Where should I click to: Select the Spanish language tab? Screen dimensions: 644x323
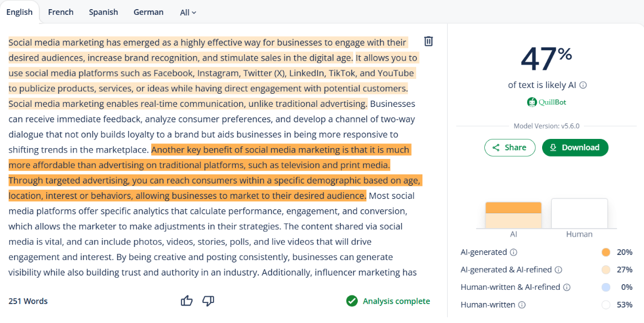[x=103, y=12]
